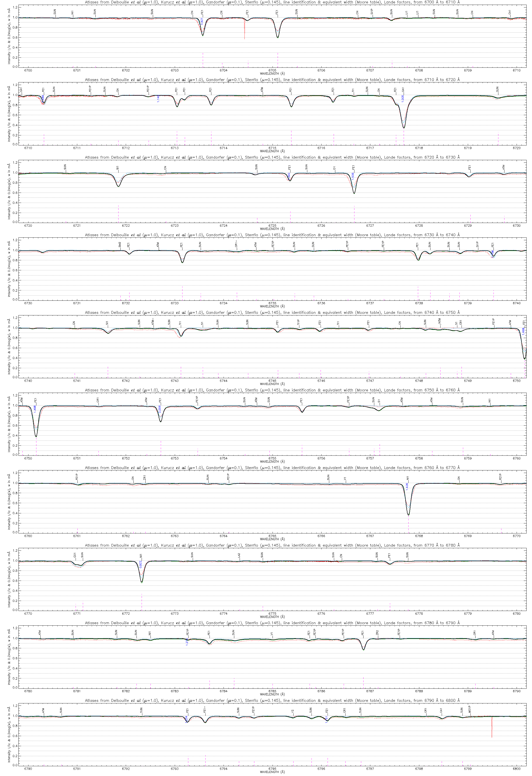Click the red dotted vertical spike near 6799.5 Å

pyautogui.click(x=492, y=727)
